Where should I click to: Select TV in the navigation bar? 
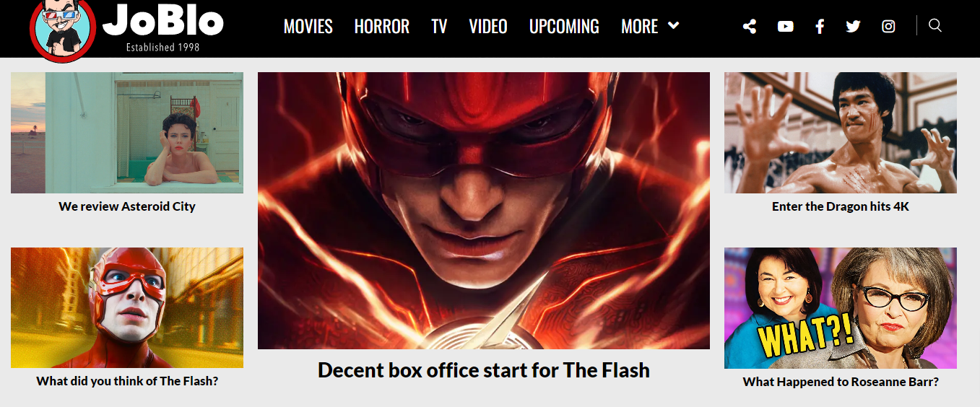[439, 27]
